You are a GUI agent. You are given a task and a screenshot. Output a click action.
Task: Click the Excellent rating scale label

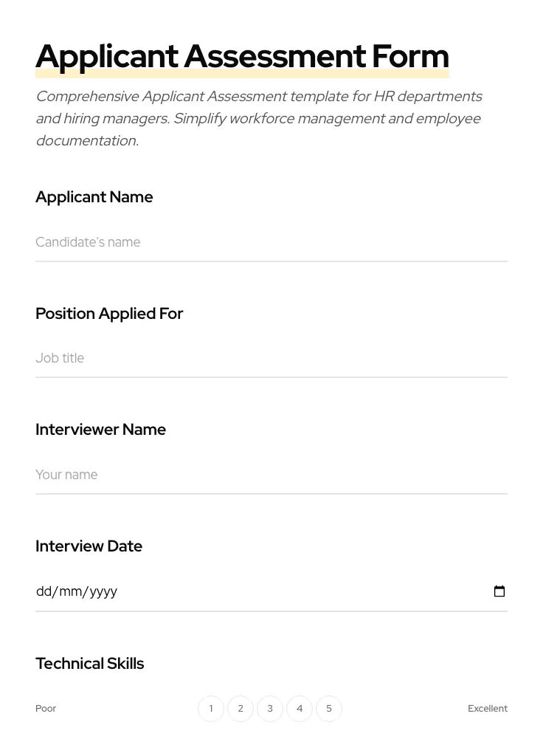(488, 708)
